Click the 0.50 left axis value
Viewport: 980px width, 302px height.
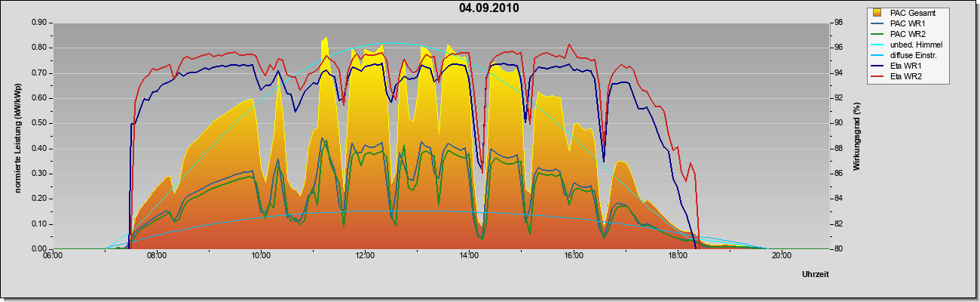click(x=39, y=123)
